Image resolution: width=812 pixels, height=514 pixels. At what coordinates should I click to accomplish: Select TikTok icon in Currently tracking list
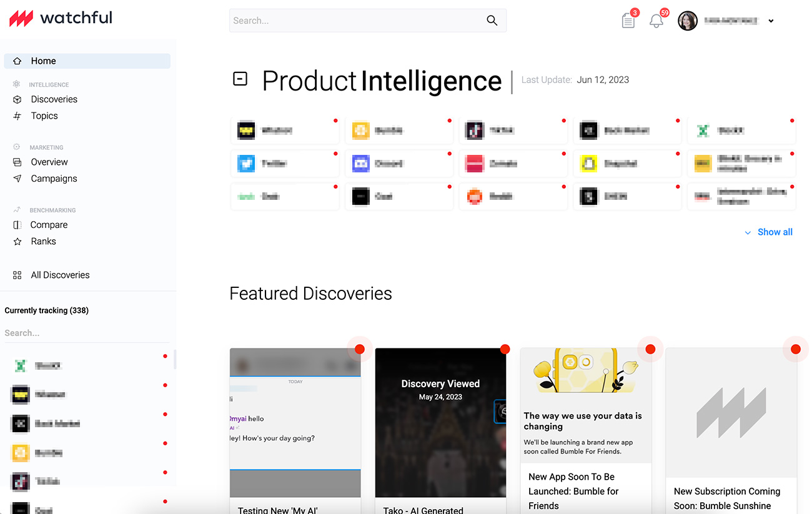tap(20, 482)
